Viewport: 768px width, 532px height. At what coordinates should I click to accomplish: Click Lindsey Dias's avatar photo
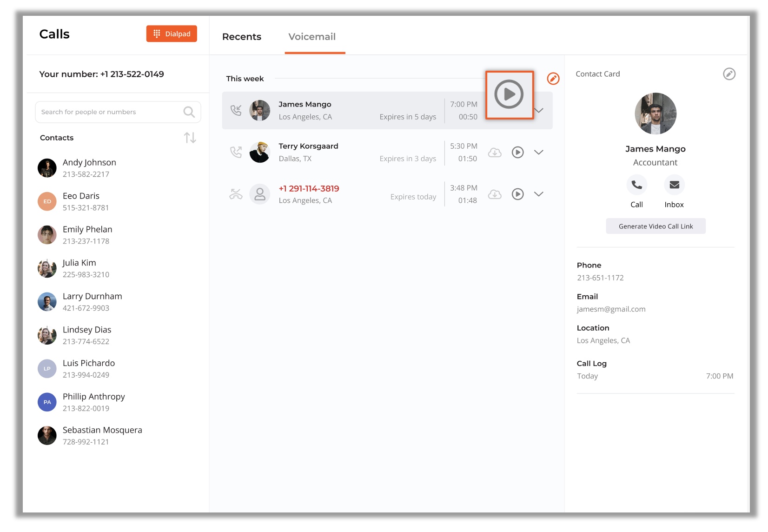tap(47, 336)
